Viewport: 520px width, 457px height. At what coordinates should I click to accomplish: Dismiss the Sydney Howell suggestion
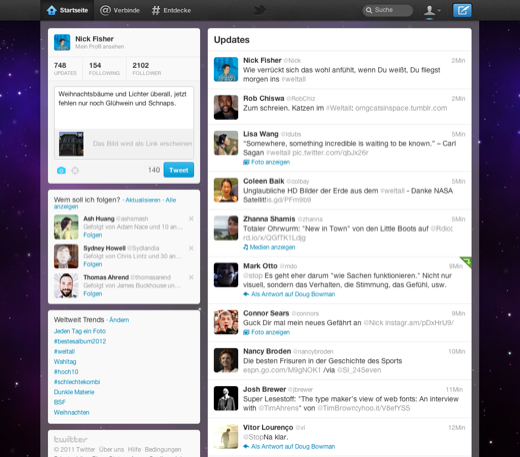click(191, 248)
